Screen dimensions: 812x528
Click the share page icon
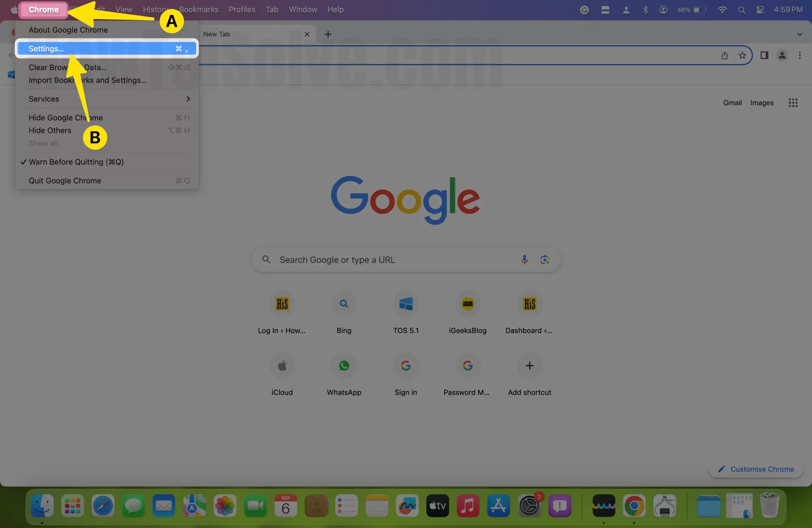tap(725, 55)
